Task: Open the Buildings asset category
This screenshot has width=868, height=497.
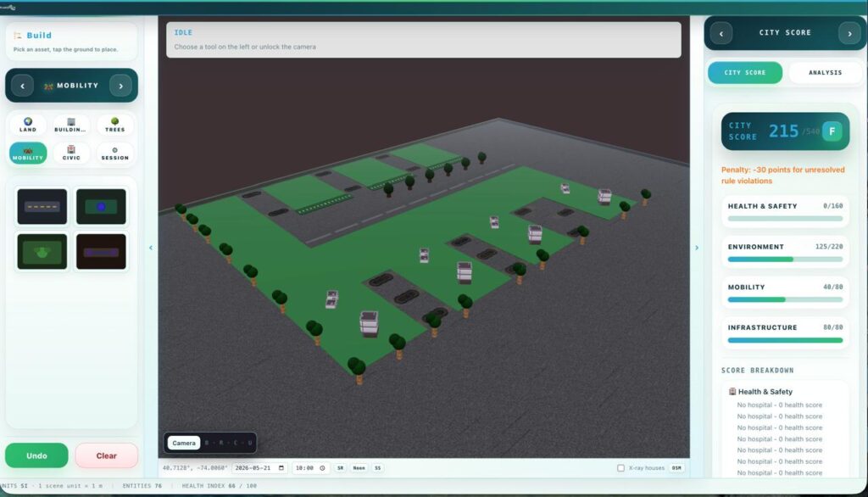Action: click(x=71, y=125)
